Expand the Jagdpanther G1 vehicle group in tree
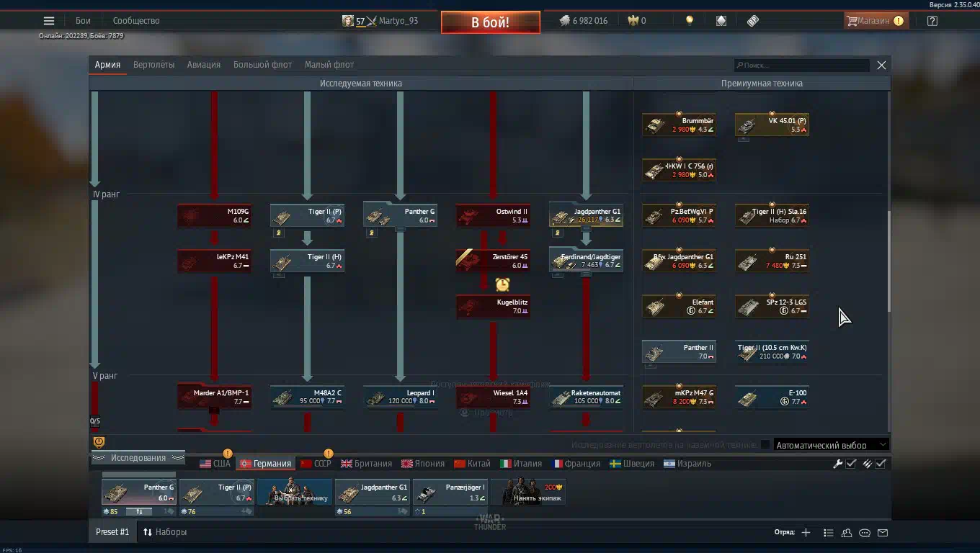The image size is (980, 553). tap(587, 229)
